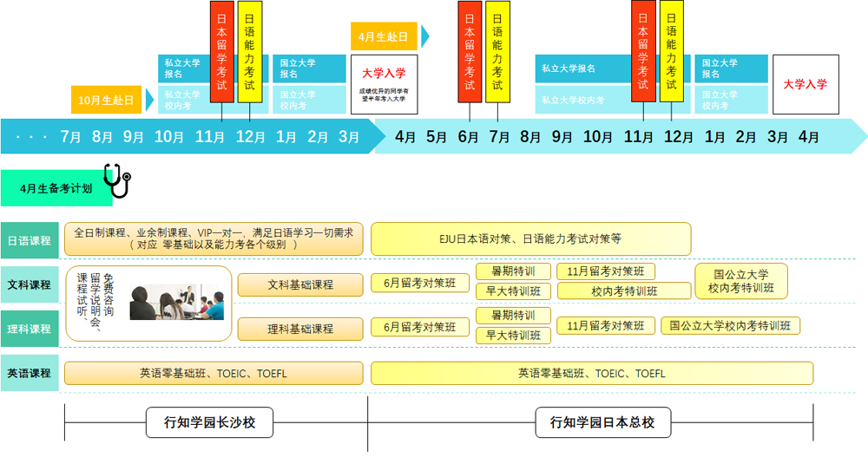The image size is (868, 457).
Task: Select the 文科课程 row label
Action: tap(30, 284)
